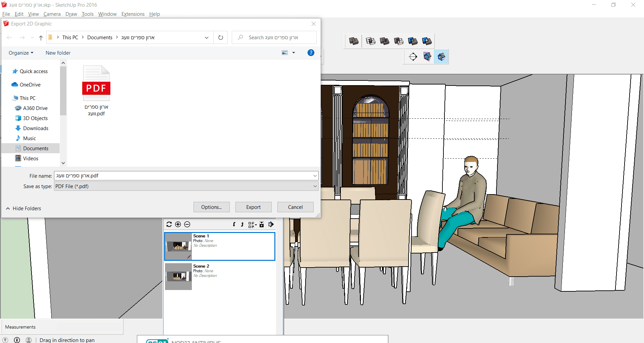Click Update Scene refresh icon
The image size is (644, 343).
pyautogui.click(x=169, y=224)
